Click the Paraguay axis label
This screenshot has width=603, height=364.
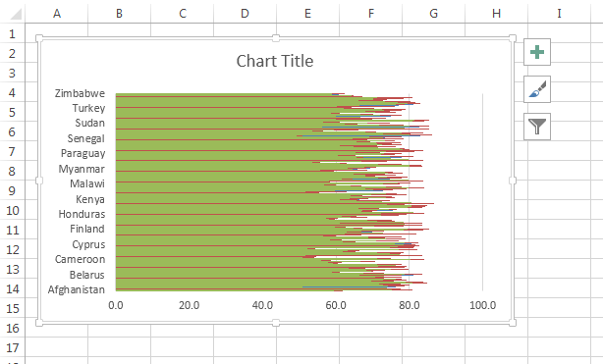tap(82, 153)
